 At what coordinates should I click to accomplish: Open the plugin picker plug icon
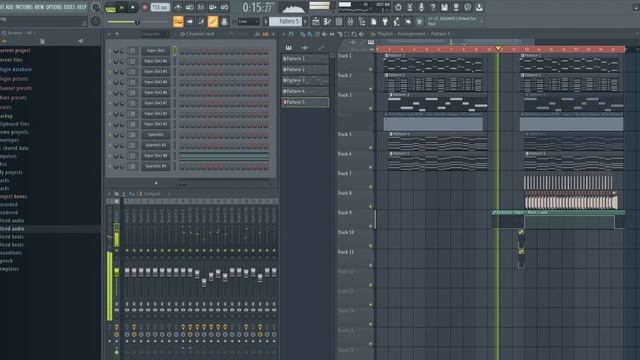tap(385, 21)
